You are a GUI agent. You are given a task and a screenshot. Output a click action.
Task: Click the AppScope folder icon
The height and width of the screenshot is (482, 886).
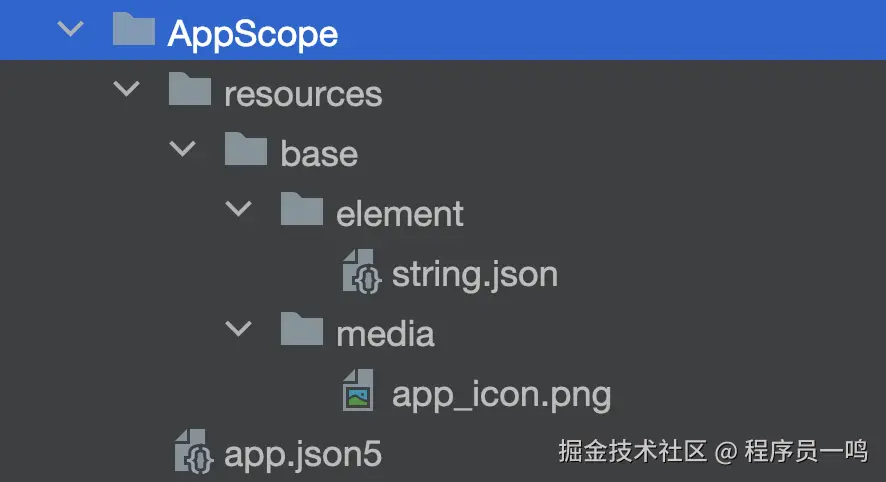133,31
